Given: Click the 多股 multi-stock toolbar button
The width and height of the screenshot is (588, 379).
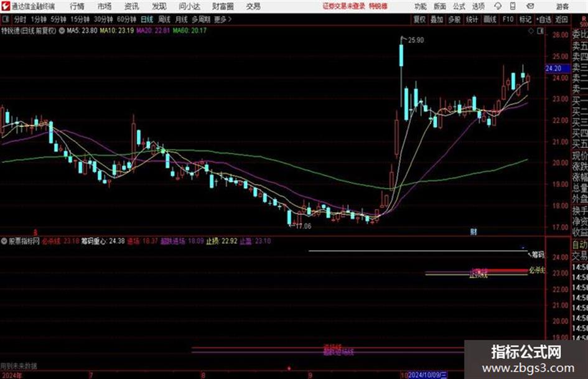Looking at the screenshot, I should point(454,19).
